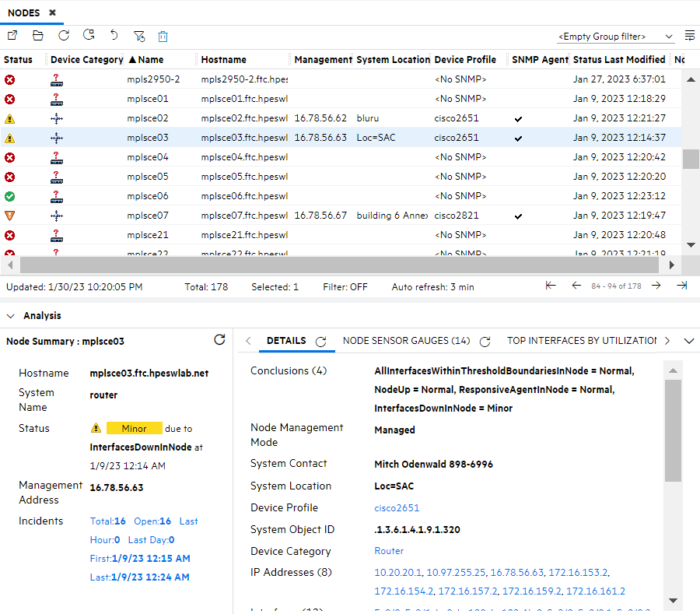Collapse the Analysis panel
This screenshot has width=700, height=614.
coord(10,315)
